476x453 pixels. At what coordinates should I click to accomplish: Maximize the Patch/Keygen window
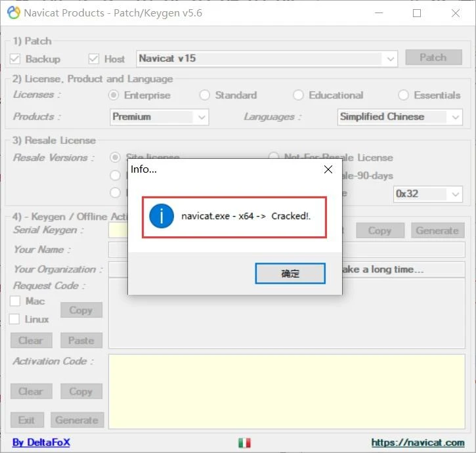417,13
